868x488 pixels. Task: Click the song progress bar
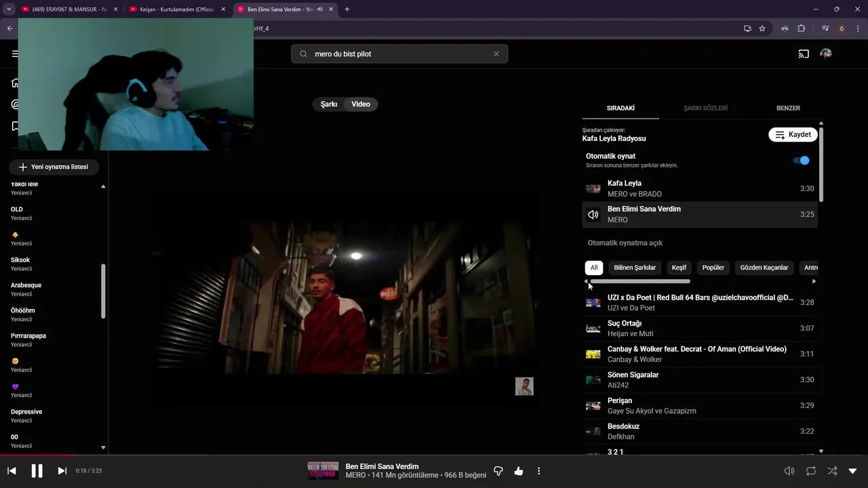pyautogui.click(x=434, y=455)
